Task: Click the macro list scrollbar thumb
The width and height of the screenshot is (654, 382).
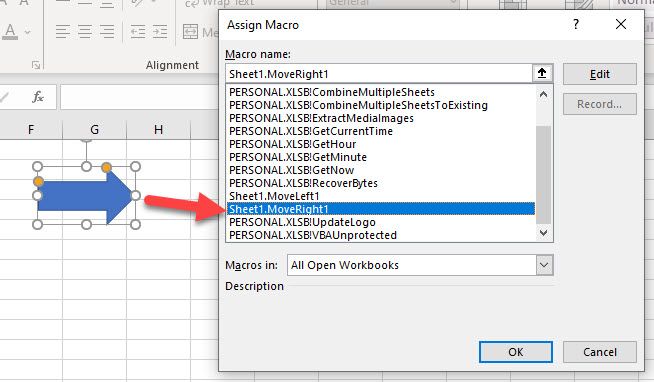Action: 543,175
